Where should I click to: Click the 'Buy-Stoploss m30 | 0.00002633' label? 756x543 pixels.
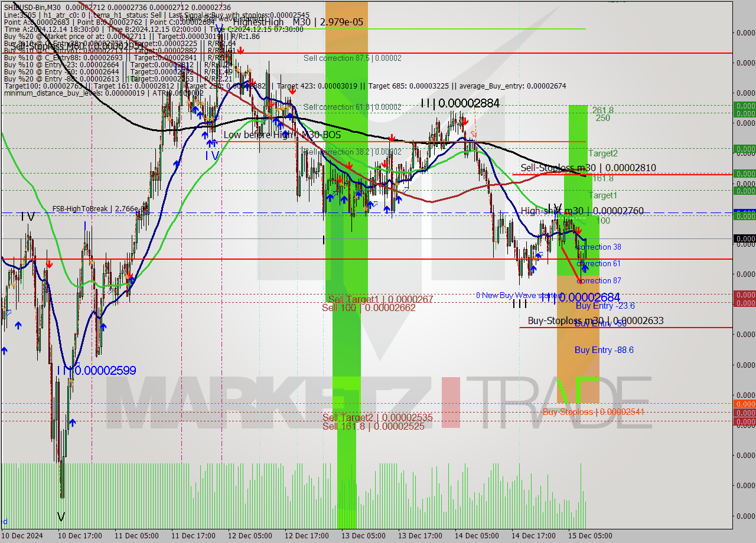click(x=595, y=321)
